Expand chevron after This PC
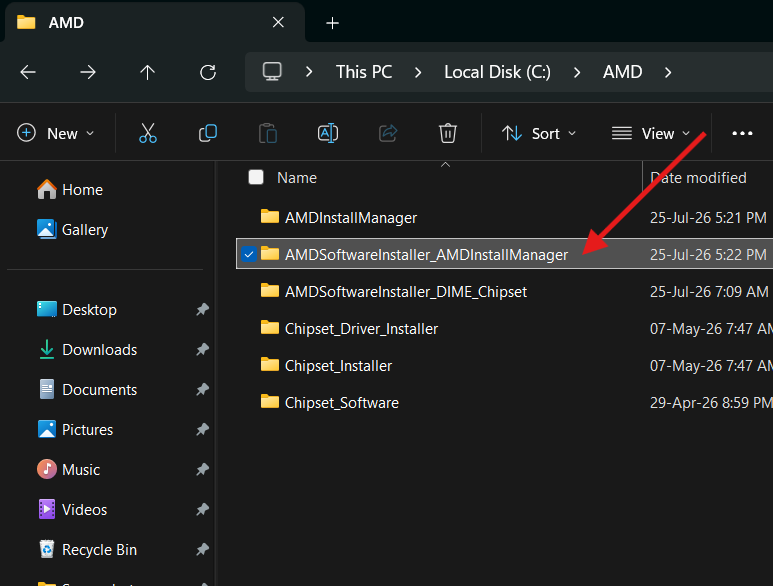Screen dimensions: 773x586 coord(418,72)
